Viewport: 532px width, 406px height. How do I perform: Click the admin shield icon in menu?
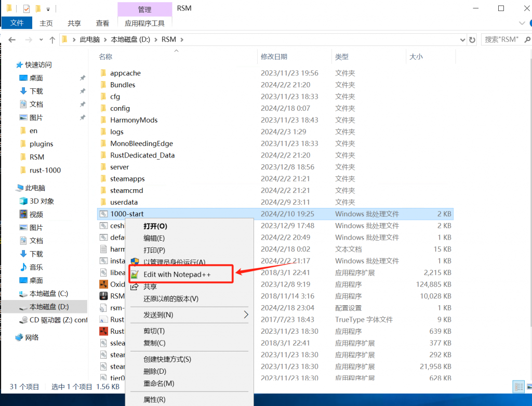[135, 262]
